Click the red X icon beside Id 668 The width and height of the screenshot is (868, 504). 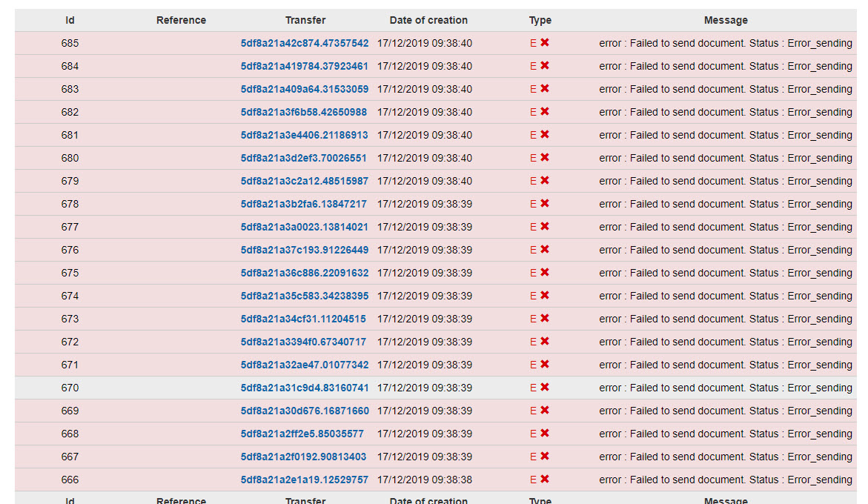545,434
